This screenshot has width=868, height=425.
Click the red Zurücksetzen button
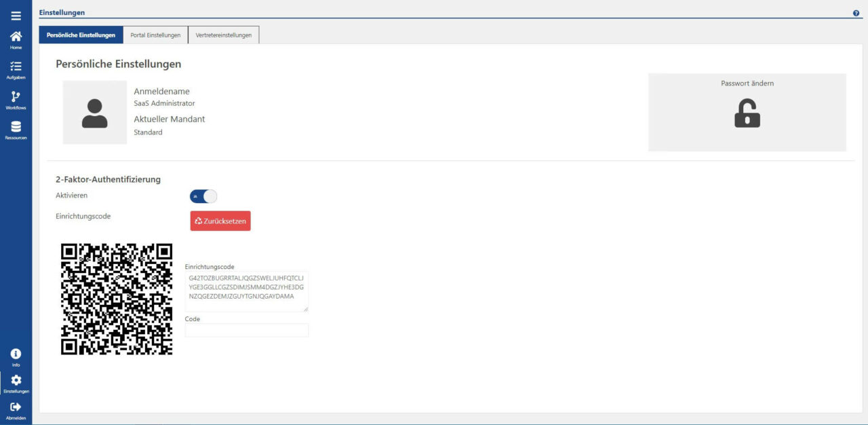(220, 221)
